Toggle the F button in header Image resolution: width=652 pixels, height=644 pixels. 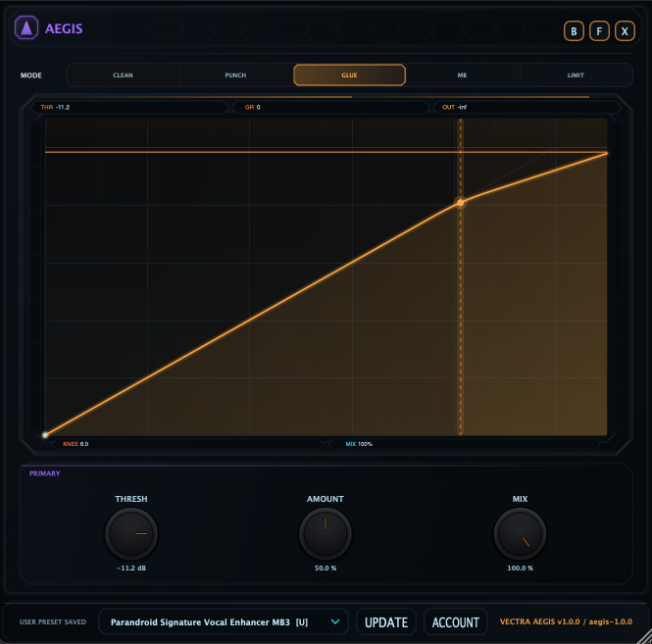coord(599,31)
